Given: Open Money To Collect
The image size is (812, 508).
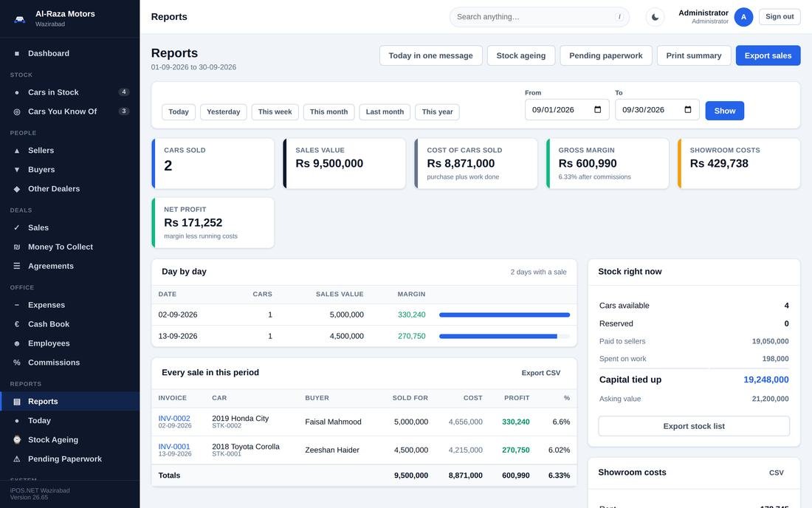Looking at the screenshot, I should coord(70,247).
